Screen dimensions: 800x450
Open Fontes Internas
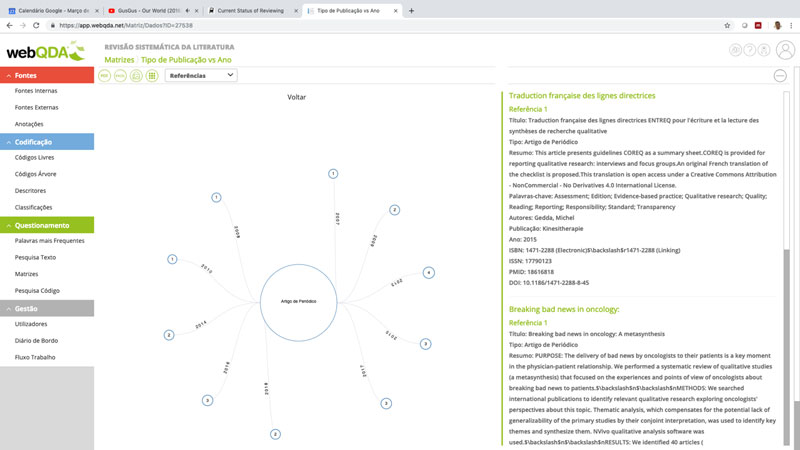coord(36,91)
